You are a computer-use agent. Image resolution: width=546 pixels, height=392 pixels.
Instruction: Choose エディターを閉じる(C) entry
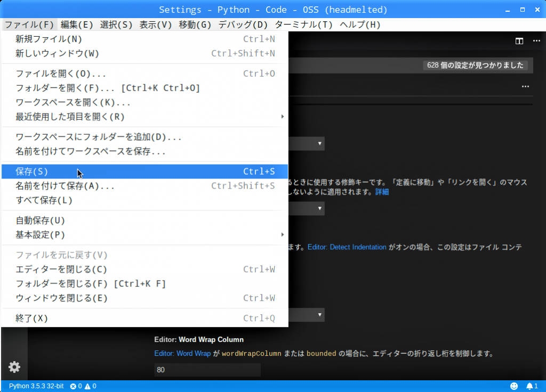click(145, 269)
